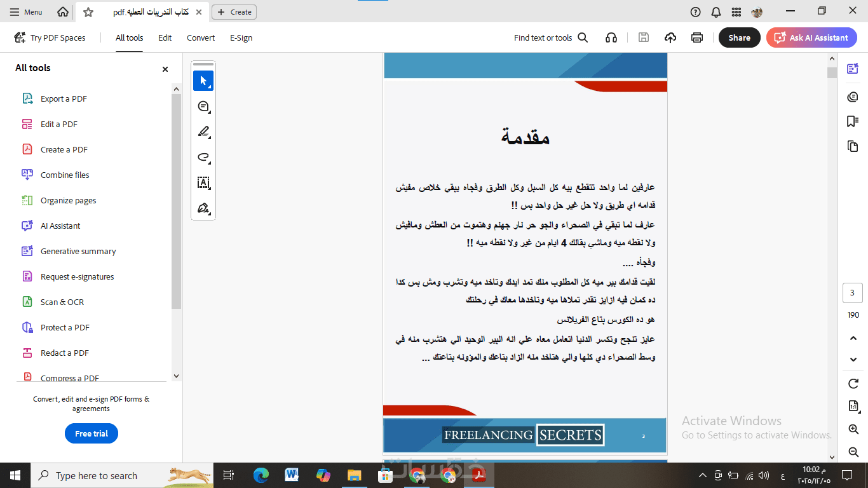Click the disabled Save floppy icon
Viewport: 868px width, 488px height.
pyautogui.click(x=644, y=37)
